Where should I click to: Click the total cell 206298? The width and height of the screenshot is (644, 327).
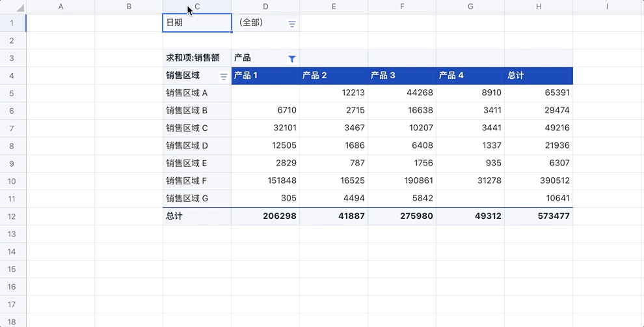point(265,216)
